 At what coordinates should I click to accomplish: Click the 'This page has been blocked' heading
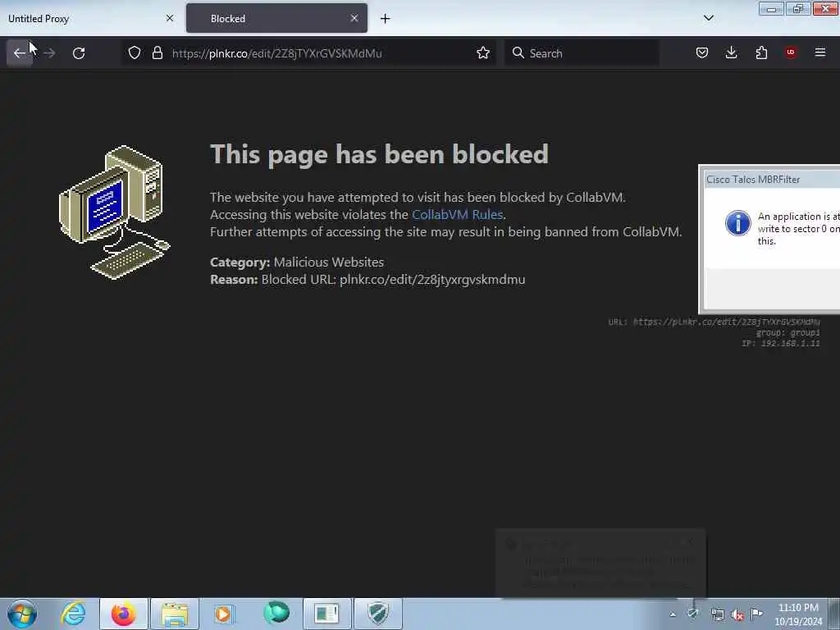(x=379, y=154)
